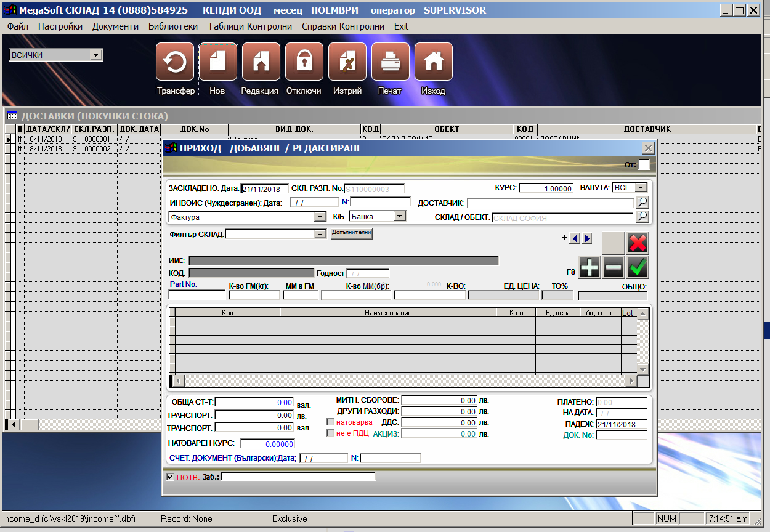
Task: Click the Изход home icon
Action: click(x=433, y=62)
